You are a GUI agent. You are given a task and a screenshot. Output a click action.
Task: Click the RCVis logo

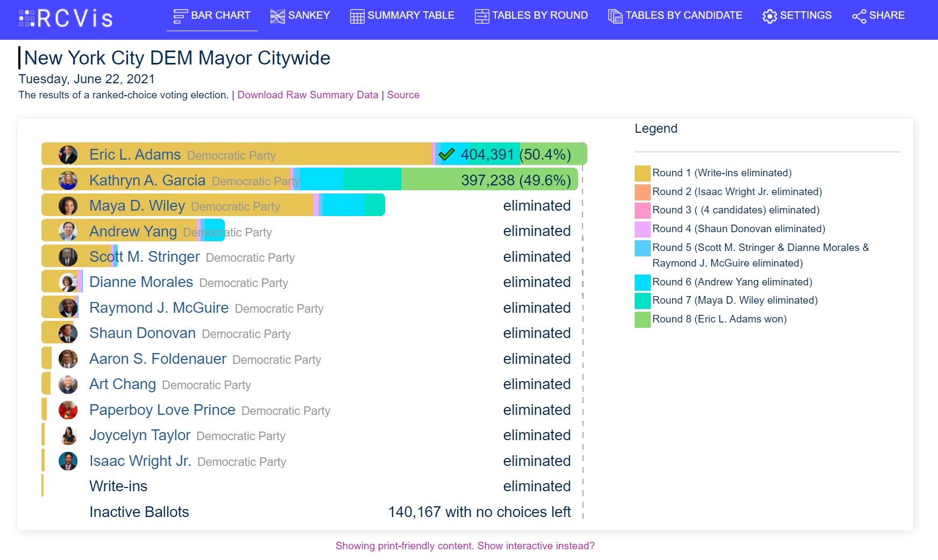(66, 18)
